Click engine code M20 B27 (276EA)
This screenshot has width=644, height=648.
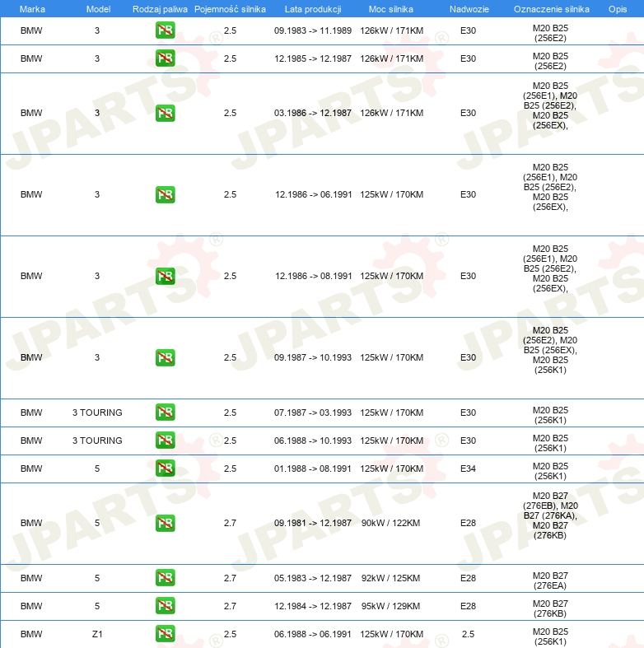[x=550, y=580]
